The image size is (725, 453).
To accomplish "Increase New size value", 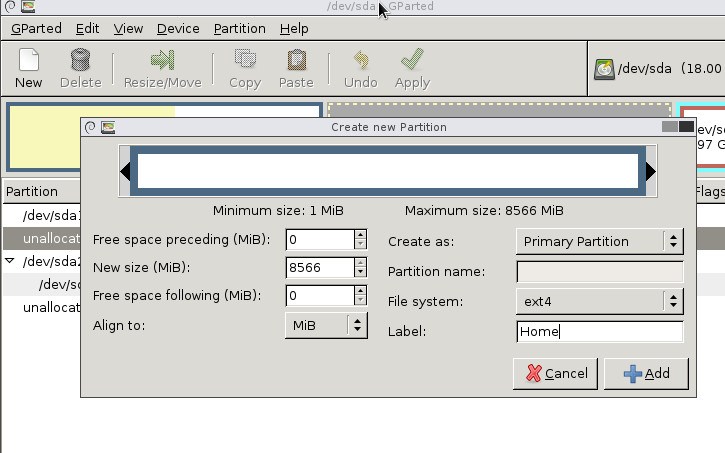I will click(x=360, y=262).
